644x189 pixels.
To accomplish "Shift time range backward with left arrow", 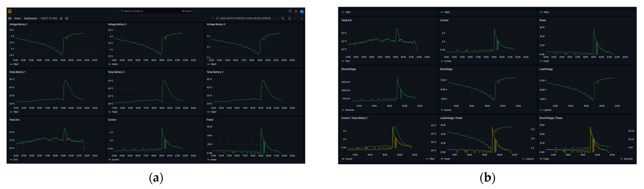I will point(213,19).
